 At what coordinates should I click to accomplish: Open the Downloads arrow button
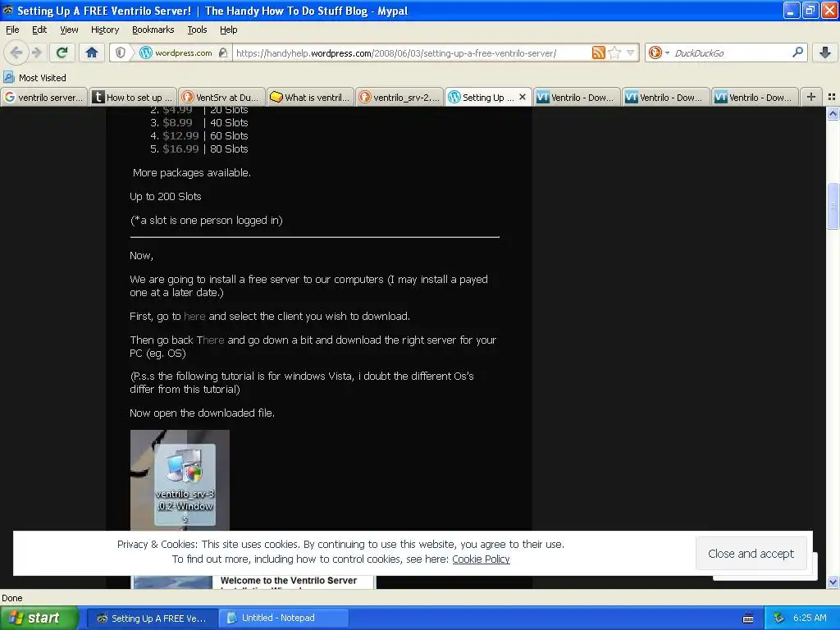point(825,52)
